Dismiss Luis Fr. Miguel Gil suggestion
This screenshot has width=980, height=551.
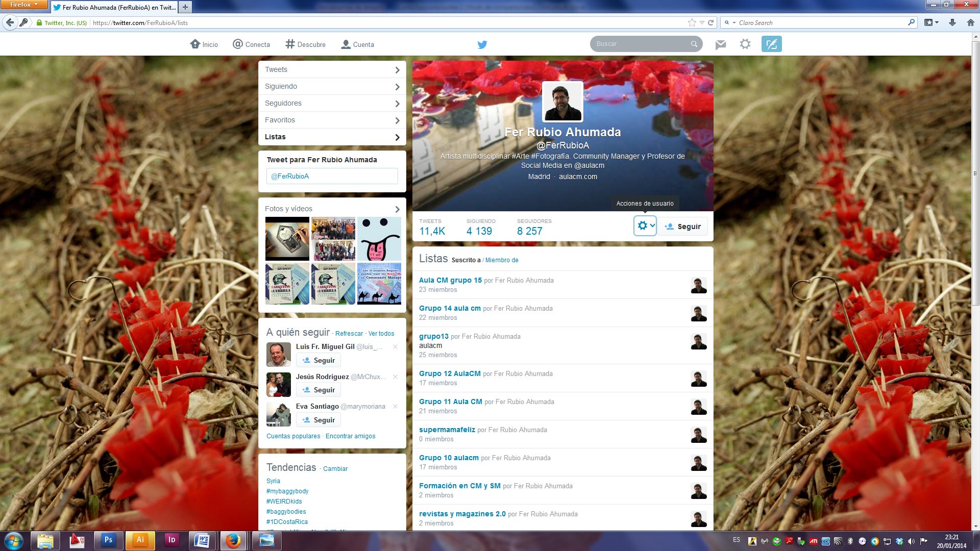(395, 347)
